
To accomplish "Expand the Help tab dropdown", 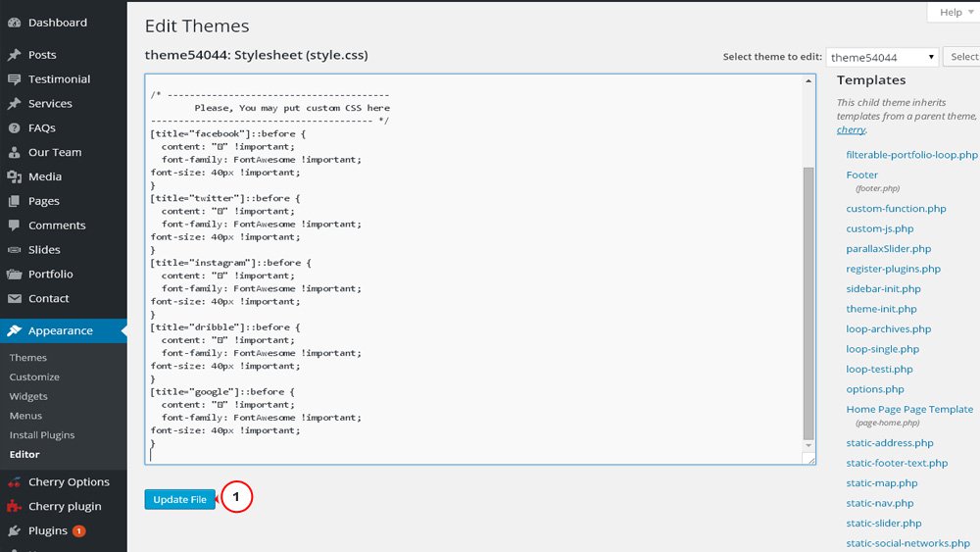I will coord(955,13).
